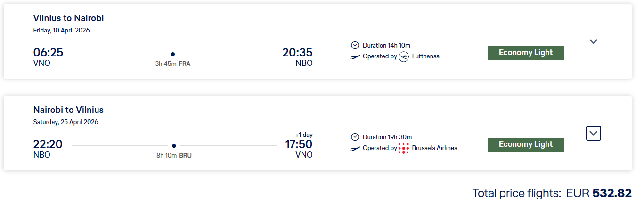
Task: Select Economy Light fare for the return flight
Action: click(x=525, y=144)
